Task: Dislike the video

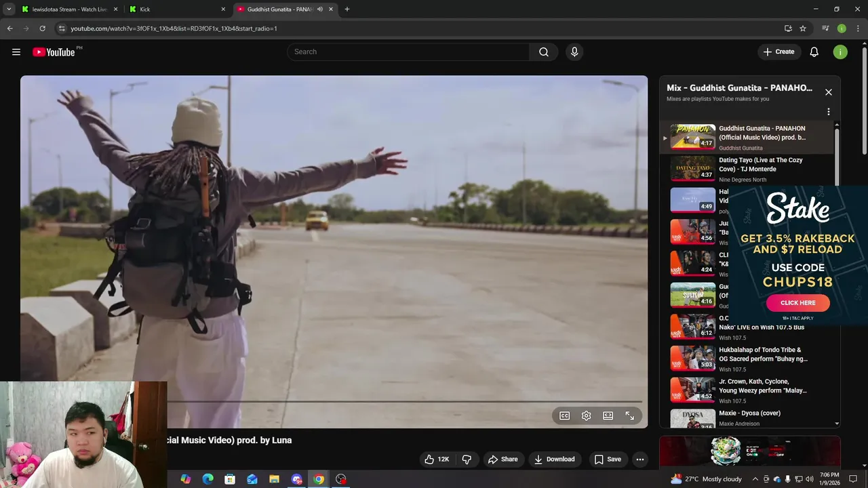Action: coord(467,459)
